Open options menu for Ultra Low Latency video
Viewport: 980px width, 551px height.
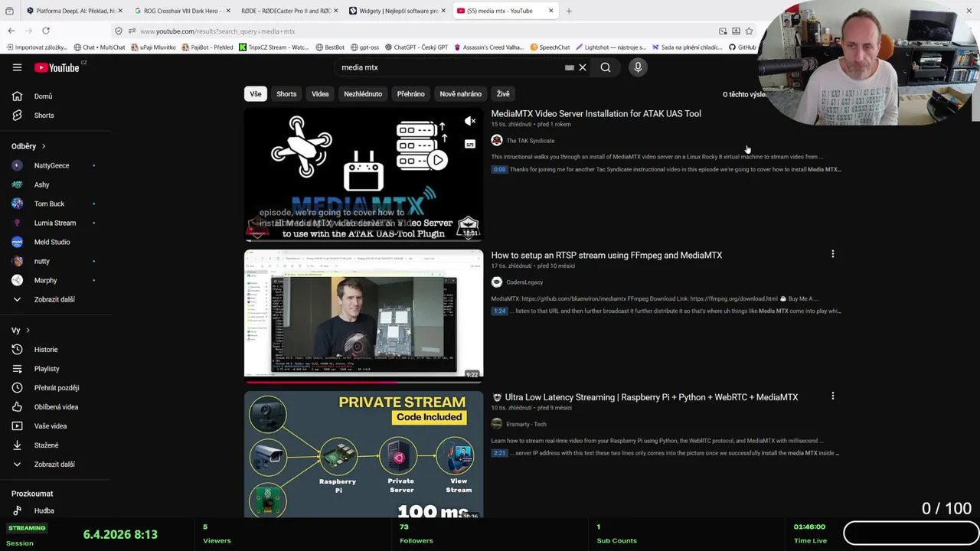[x=833, y=396]
